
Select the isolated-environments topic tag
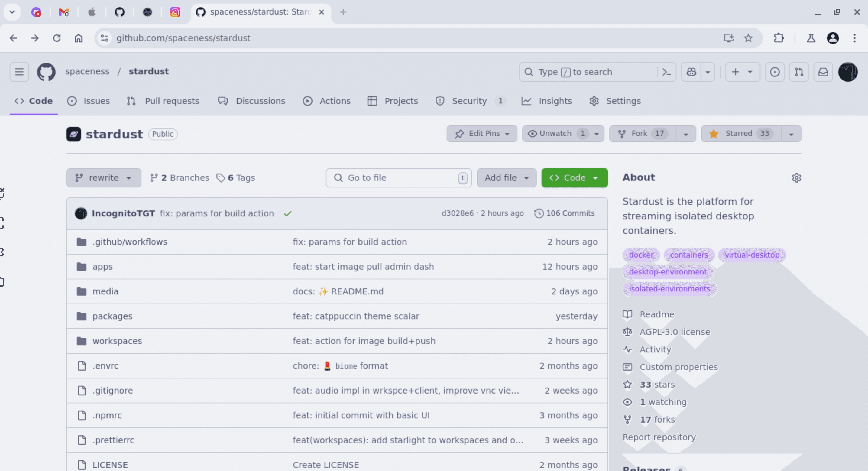[x=669, y=289]
